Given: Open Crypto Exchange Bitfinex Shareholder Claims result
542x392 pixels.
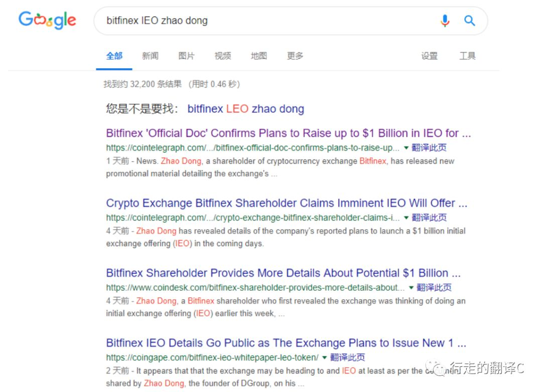Looking at the screenshot, I should pos(287,203).
